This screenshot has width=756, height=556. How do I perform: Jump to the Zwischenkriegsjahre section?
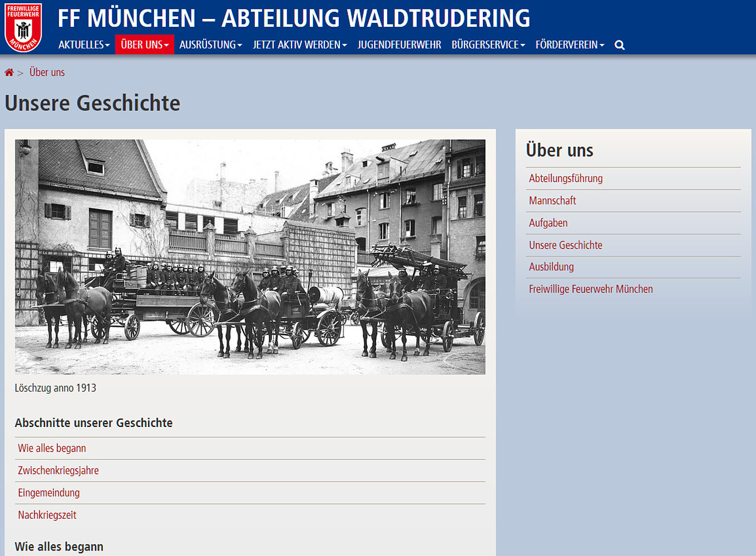tap(58, 470)
